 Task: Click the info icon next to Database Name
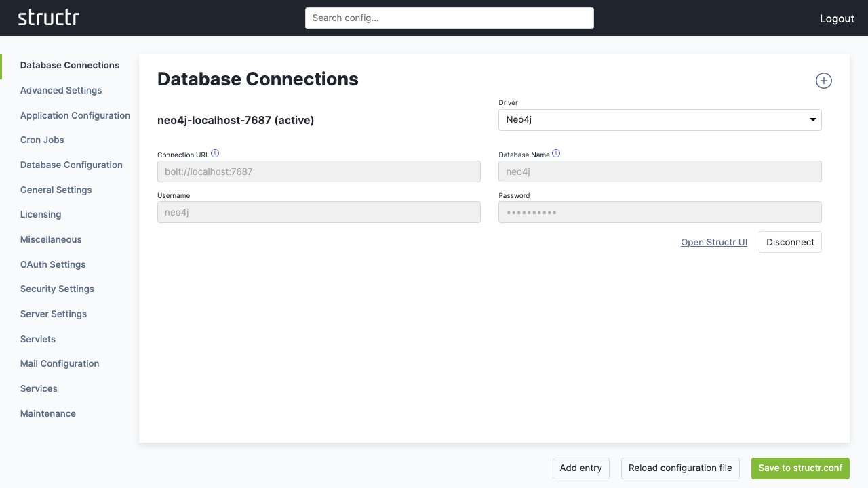[556, 153]
